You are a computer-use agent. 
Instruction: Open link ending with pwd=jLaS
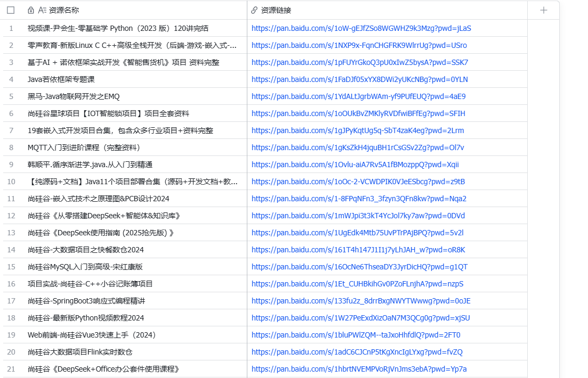point(361,28)
